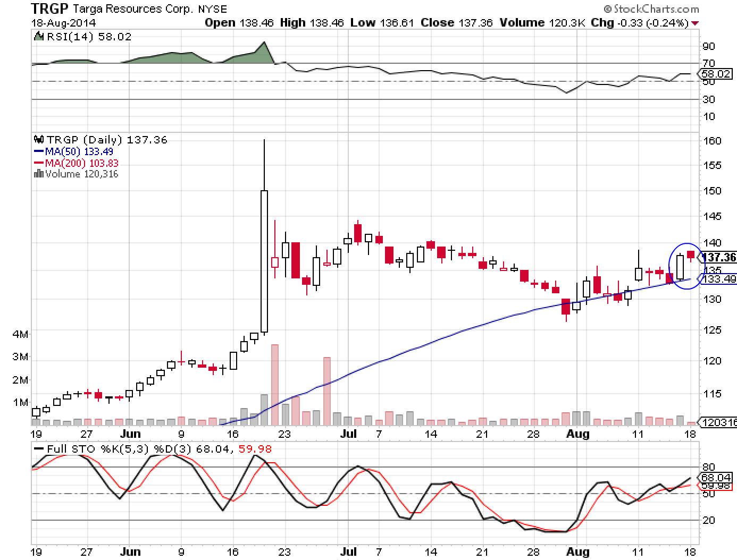Click the TRGP (Daily) 137.36 legend
The height and width of the screenshot is (560, 737).
tap(107, 140)
